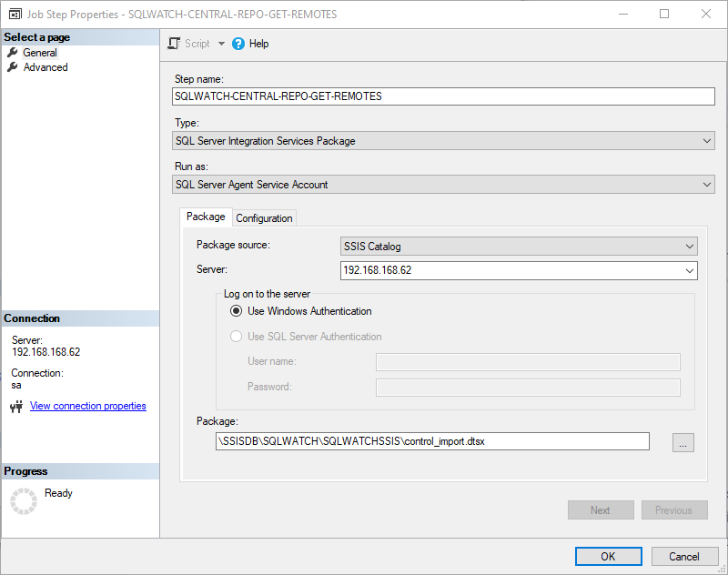Open View connection properties link
Viewport: 728px width, 575px height.
pyautogui.click(x=87, y=406)
